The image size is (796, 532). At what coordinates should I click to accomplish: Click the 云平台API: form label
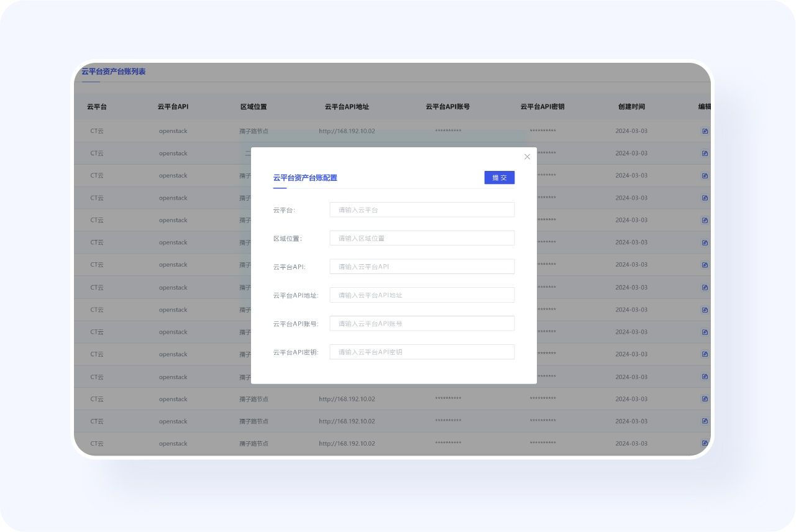289,267
